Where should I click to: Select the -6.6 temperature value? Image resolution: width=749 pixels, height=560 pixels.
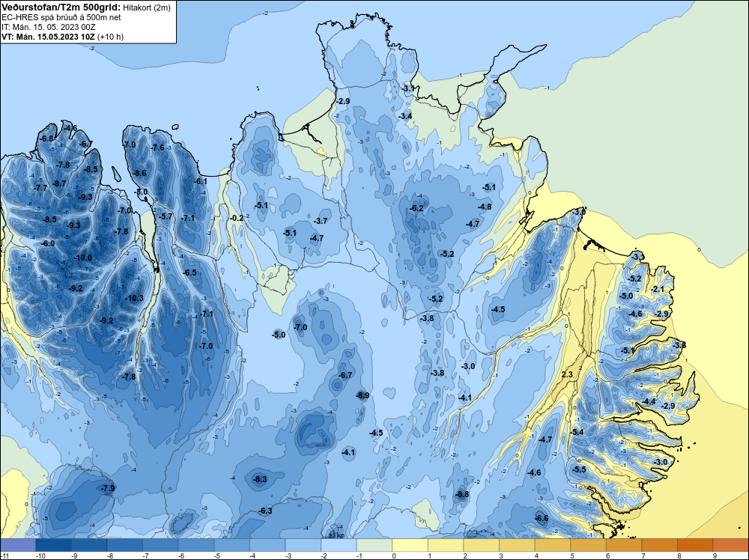pyautogui.click(x=542, y=519)
